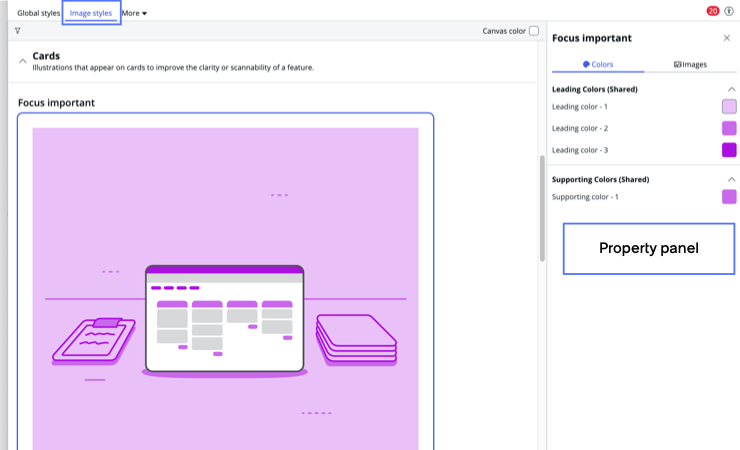Click the filter funnel icon

pos(17,31)
